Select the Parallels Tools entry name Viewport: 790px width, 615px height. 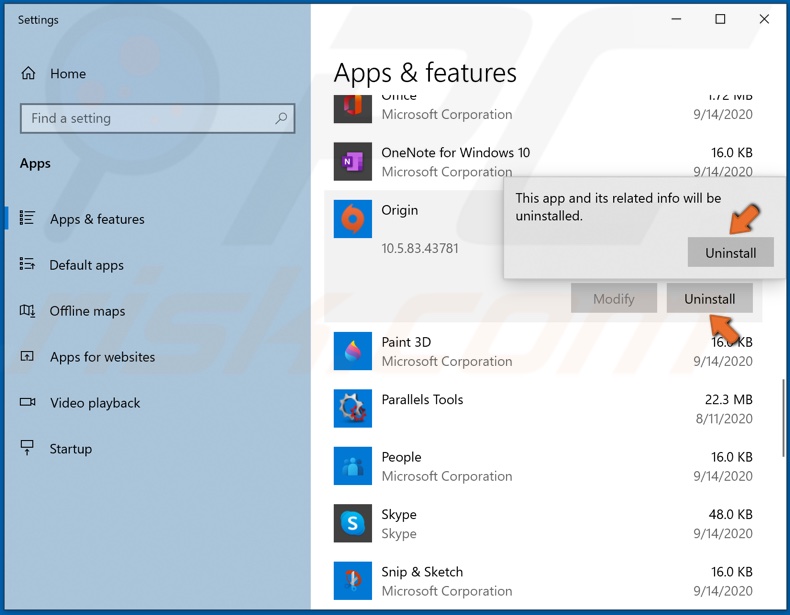422,399
